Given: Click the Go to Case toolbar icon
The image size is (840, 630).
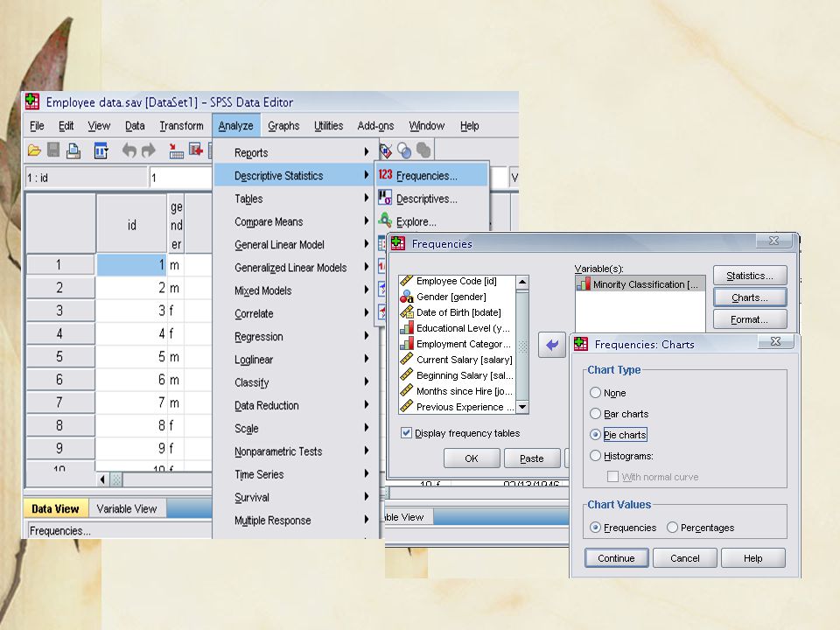Looking at the screenshot, I should pos(175,151).
